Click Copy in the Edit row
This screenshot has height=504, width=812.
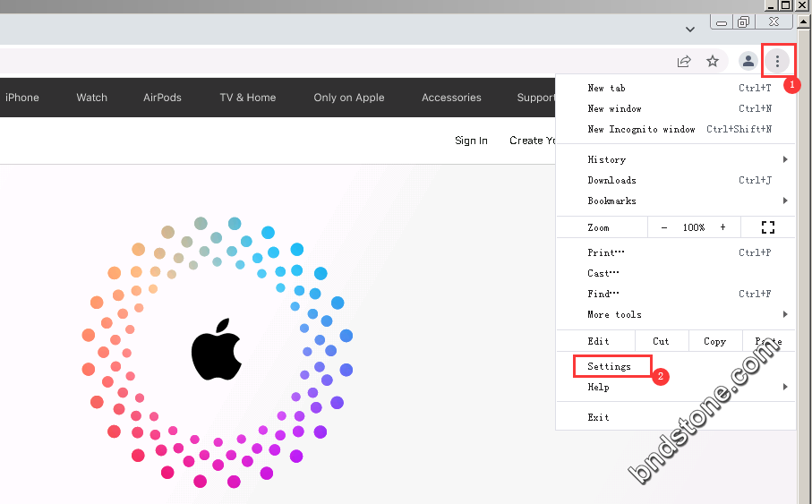click(715, 341)
